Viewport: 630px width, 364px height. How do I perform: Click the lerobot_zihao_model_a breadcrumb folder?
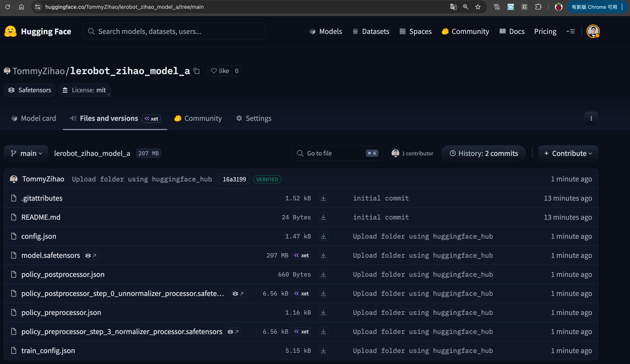92,153
